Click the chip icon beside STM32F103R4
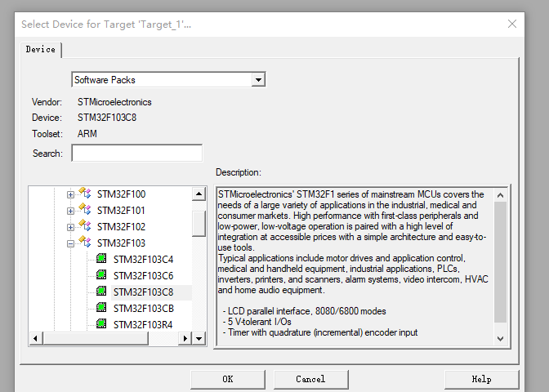This screenshot has width=549, height=392. click(x=101, y=323)
